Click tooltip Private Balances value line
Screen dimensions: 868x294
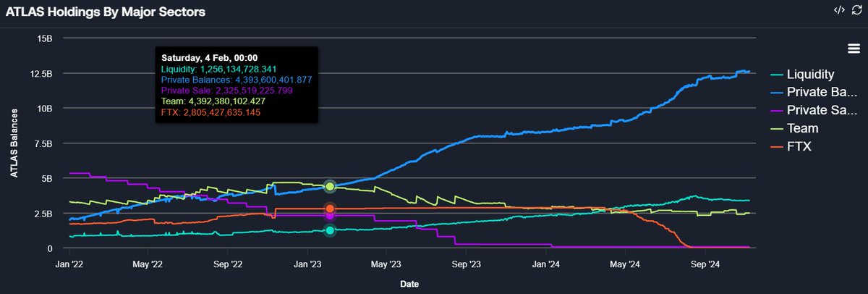237,79
